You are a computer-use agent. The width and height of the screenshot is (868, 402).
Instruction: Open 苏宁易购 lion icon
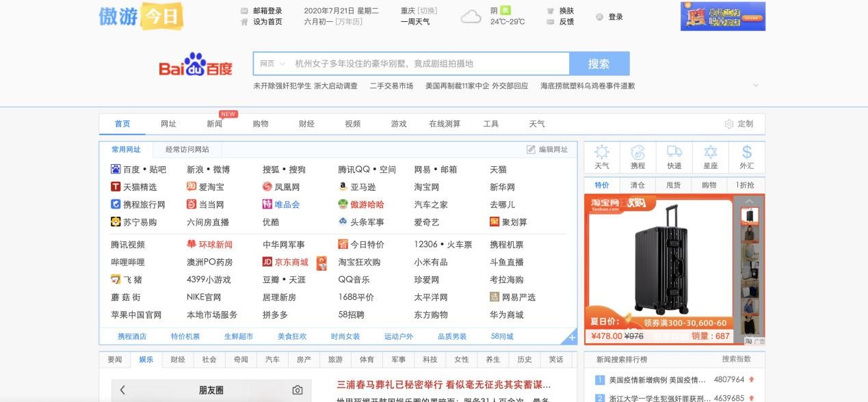tap(116, 222)
